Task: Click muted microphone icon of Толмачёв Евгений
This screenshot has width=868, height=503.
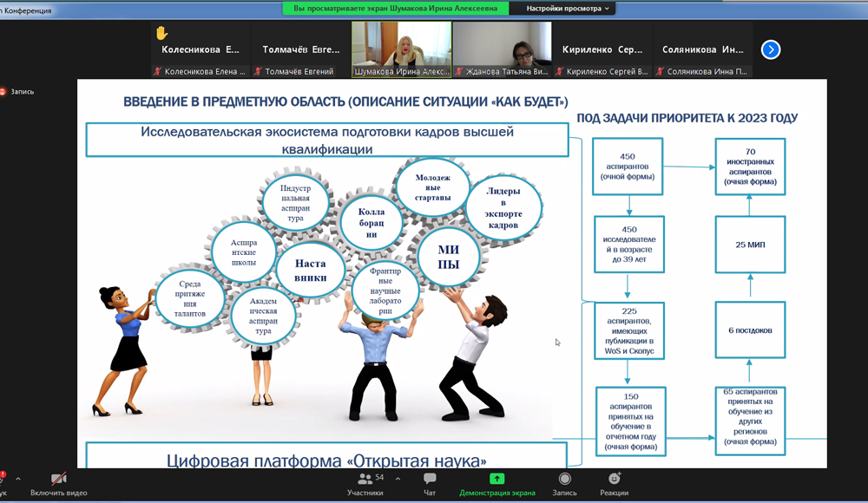Action: pos(258,72)
